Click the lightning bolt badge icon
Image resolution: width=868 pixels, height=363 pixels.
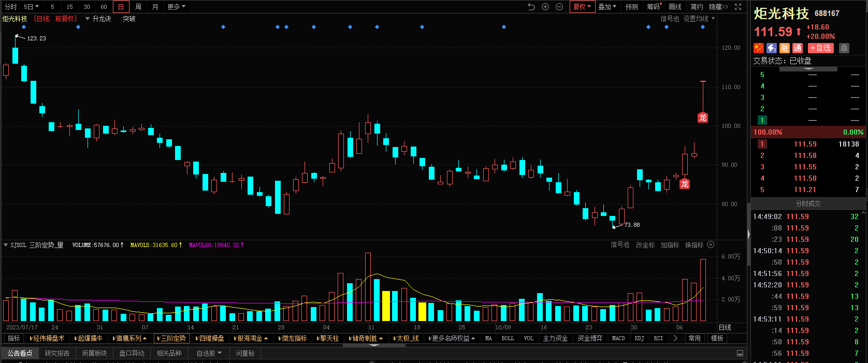click(x=772, y=48)
